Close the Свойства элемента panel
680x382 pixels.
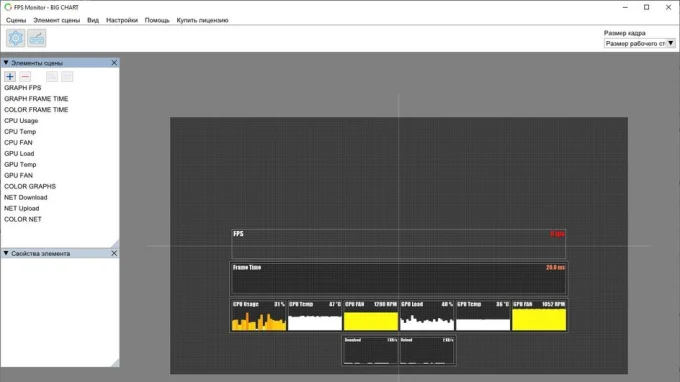tap(114, 253)
